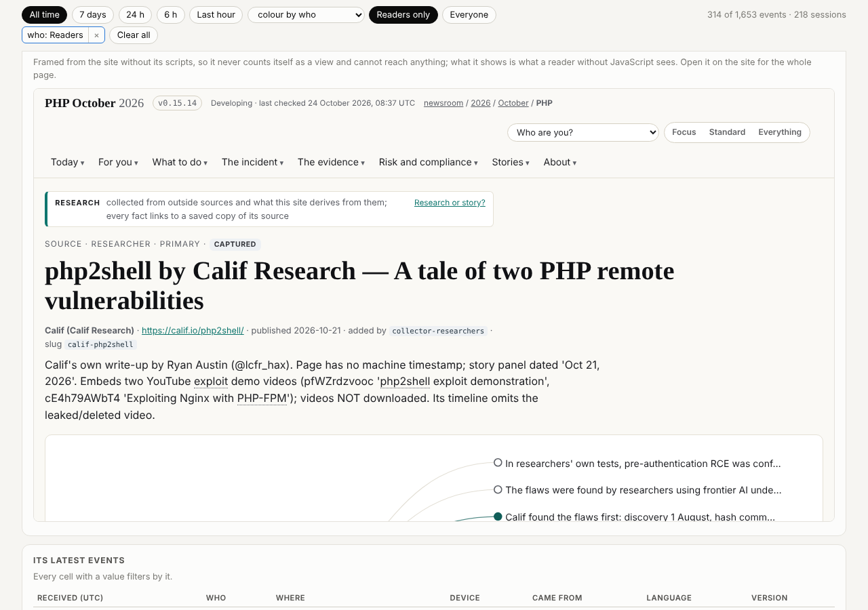Choose the Standard view mode

pos(728,132)
